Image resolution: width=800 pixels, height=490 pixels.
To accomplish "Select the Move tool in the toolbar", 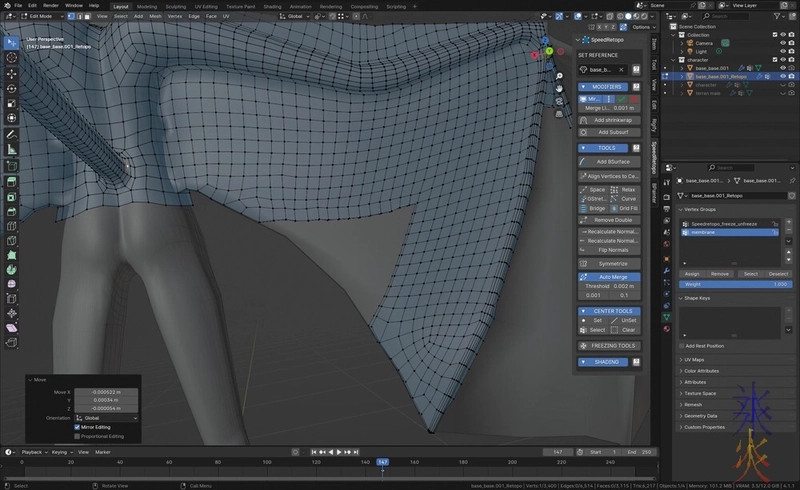I will (11, 73).
